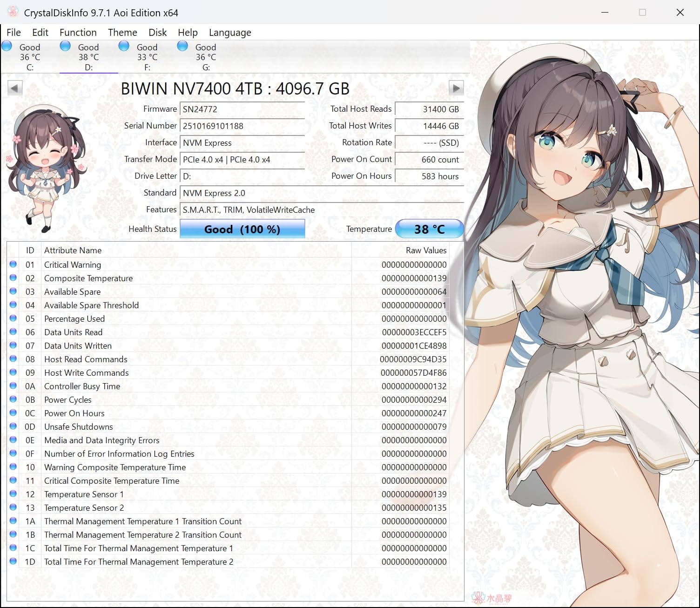Click the chibi character image

click(x=47, y=168)
